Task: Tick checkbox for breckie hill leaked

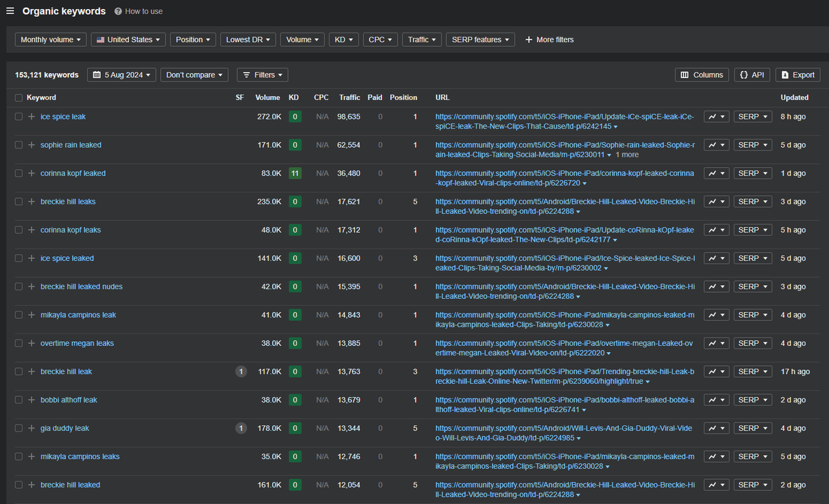Action: (19, 485)
